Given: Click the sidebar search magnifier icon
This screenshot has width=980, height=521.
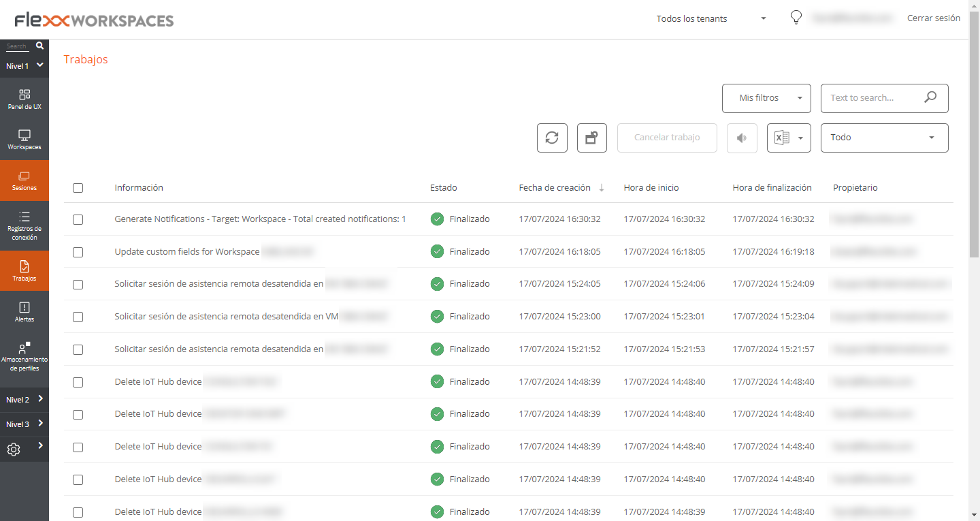Looking at the screenshot, I should pos(40,46).
